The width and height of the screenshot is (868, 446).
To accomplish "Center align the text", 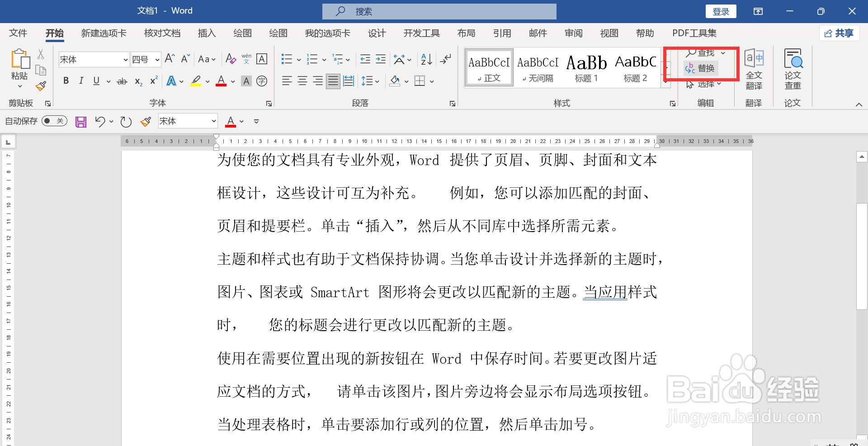I will 302,81.
